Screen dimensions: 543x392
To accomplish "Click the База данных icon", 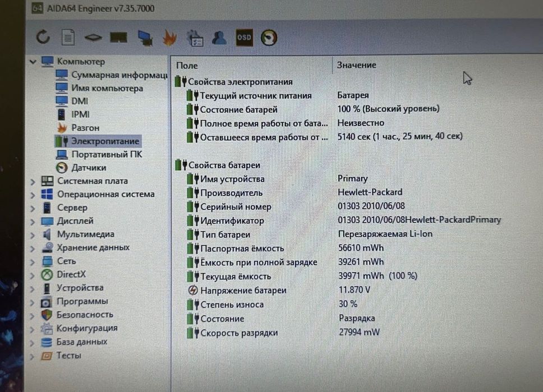I will [47, 342].
